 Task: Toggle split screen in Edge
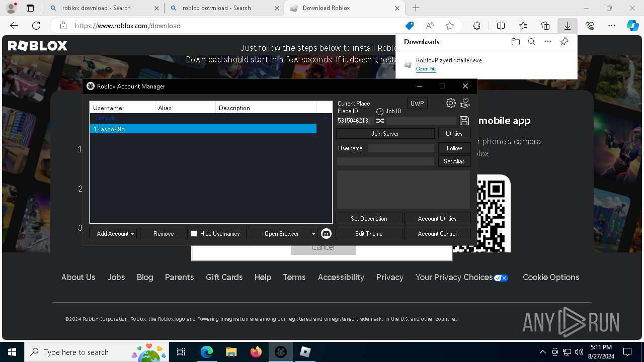(x=501, y=26)
